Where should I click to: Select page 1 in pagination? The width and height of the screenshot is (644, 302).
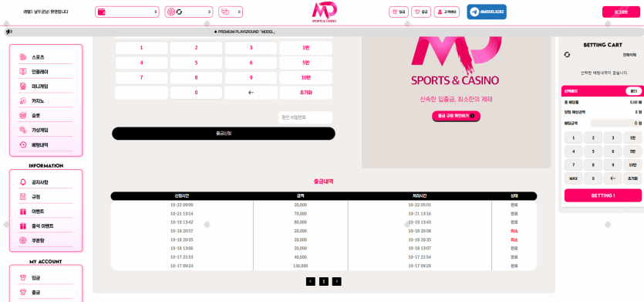[x=324, y=281]
